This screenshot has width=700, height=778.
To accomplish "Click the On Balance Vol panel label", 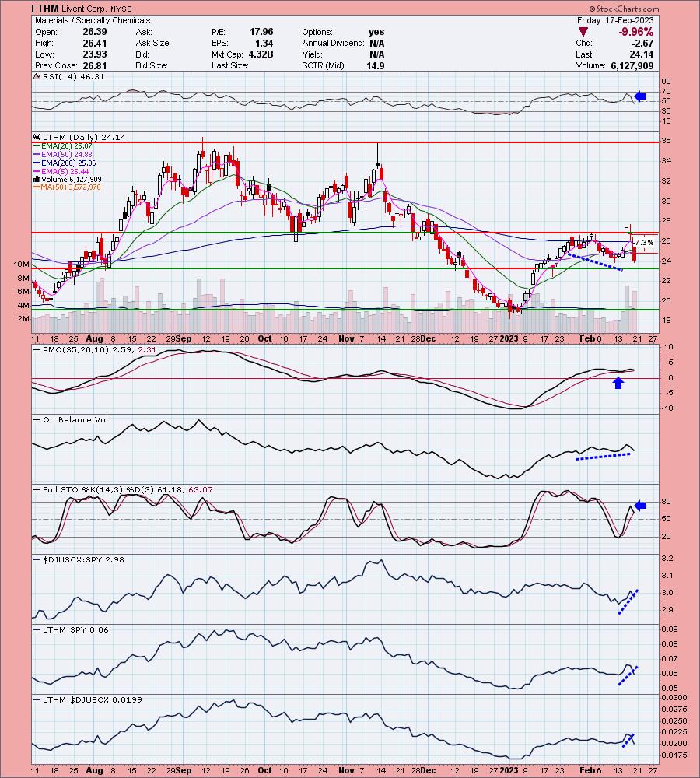I will [71, 420].
